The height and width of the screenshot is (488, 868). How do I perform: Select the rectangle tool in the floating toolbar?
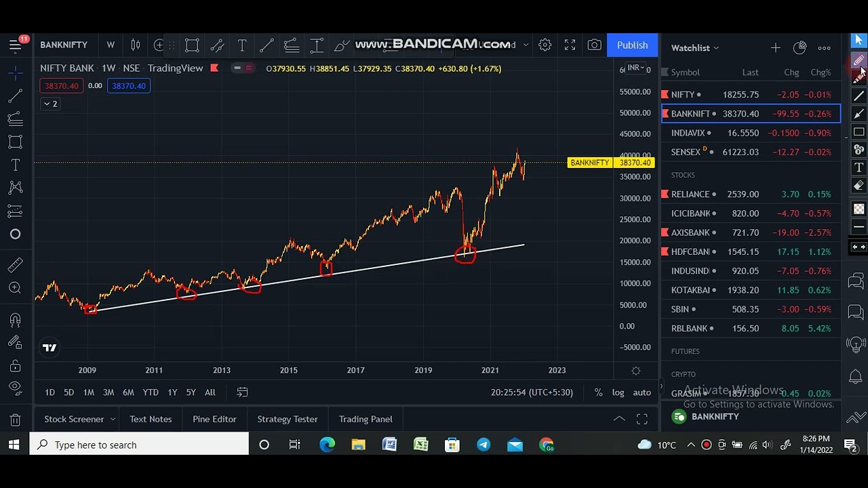(x=192, y=45)
